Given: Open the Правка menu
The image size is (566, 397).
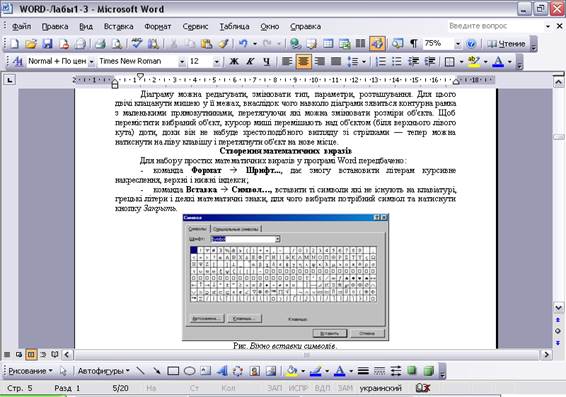Looking at the screenshot, I should (55, 26).
